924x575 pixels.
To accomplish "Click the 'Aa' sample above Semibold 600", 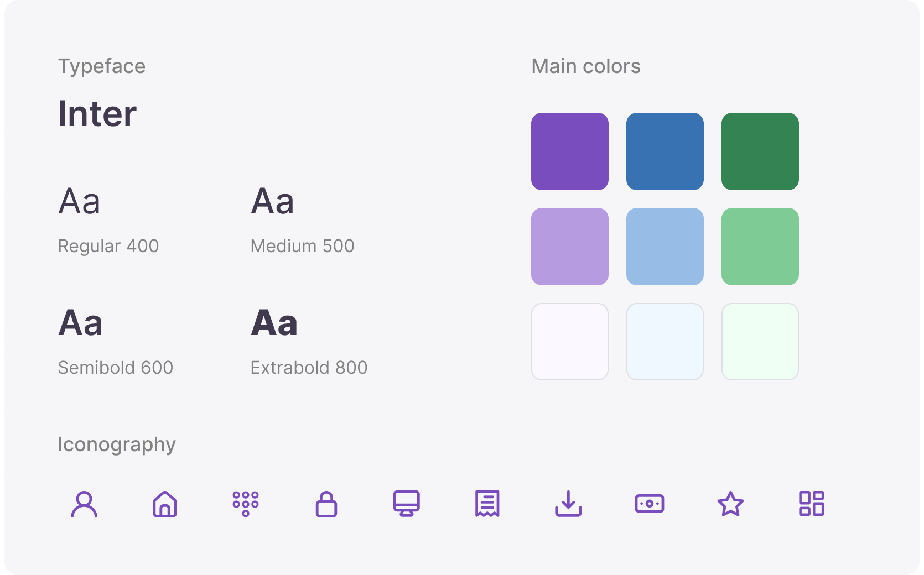I will tap(81, 323).
